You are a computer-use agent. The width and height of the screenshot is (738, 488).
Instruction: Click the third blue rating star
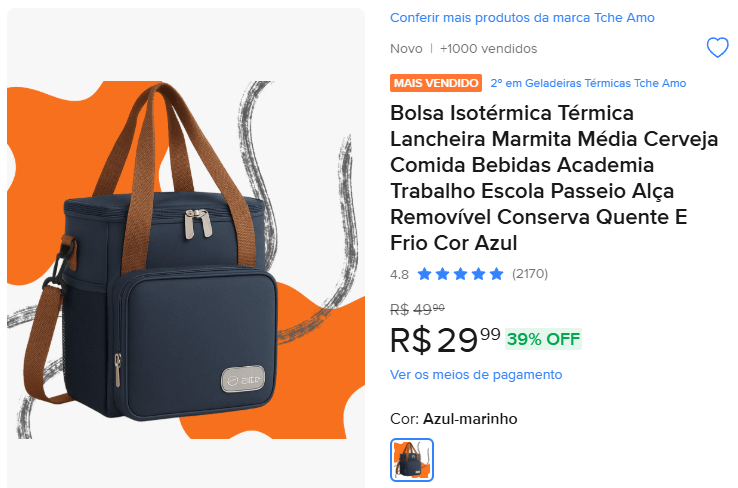[x=460, y=274]
